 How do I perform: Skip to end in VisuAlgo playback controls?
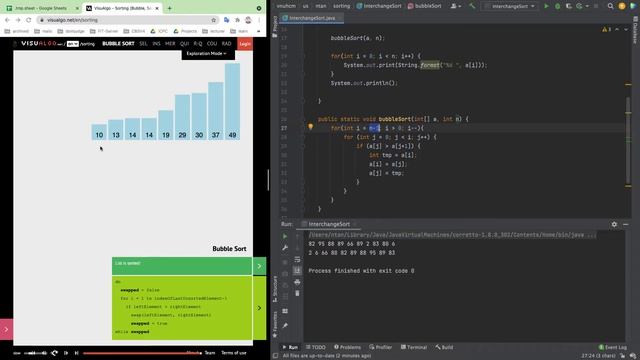click(x=76, y=353)
